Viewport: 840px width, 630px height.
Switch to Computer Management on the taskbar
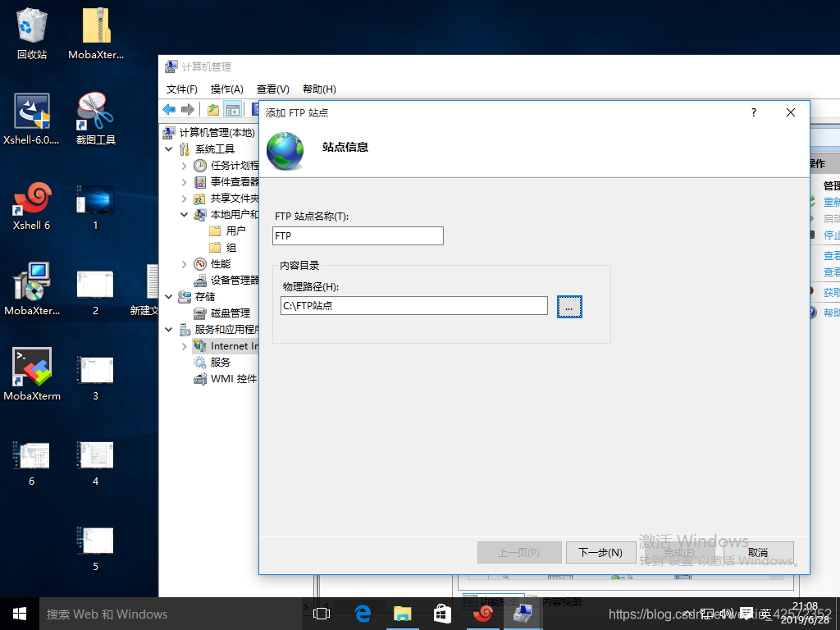(523, 614)
